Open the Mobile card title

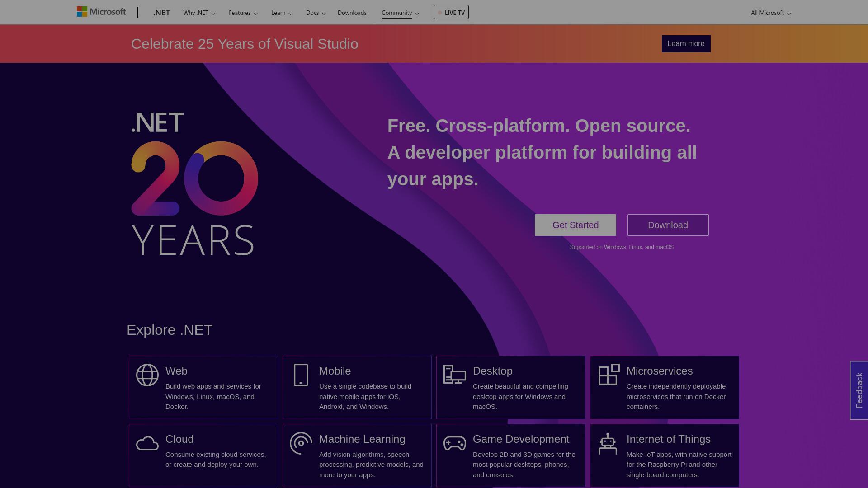(x=335, y=371)
